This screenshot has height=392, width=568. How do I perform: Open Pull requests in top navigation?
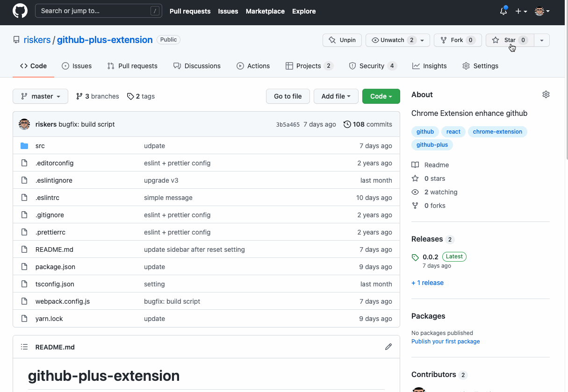pos(190,11)
